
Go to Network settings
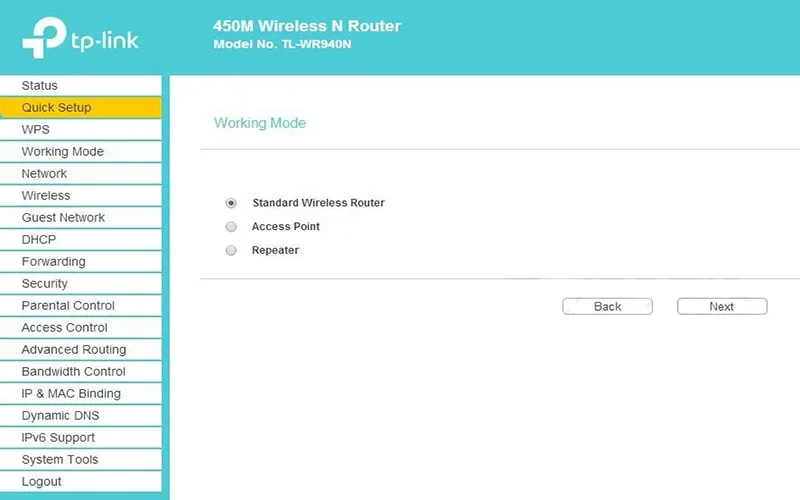tap(81, 173)
